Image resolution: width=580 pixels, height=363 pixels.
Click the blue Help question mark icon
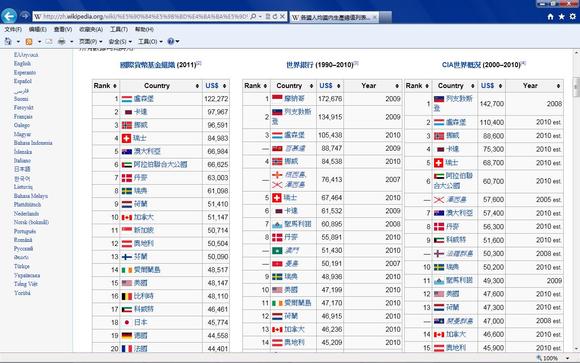click(171, 41)
